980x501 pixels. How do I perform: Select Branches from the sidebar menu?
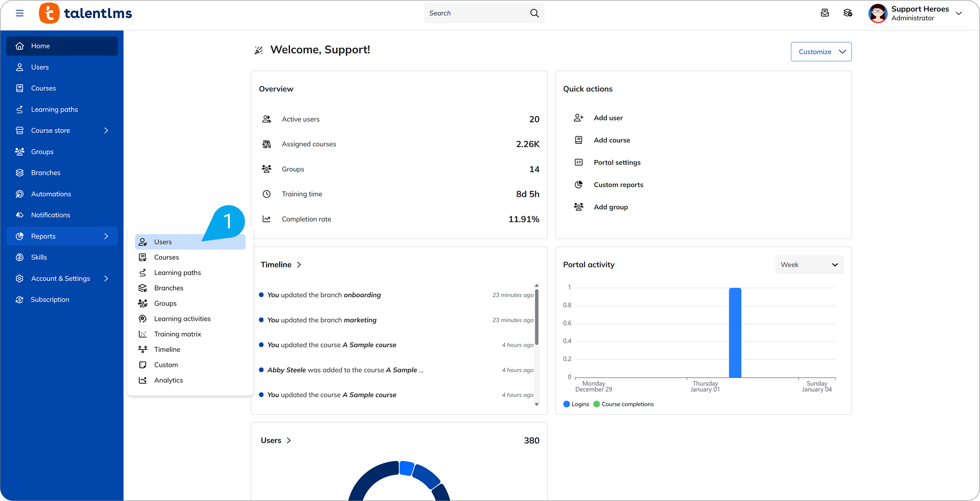45,172
